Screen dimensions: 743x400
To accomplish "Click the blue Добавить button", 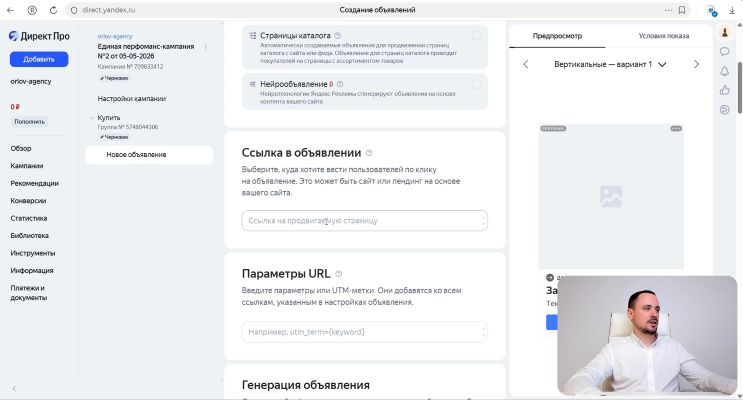I will click(39, 59).
